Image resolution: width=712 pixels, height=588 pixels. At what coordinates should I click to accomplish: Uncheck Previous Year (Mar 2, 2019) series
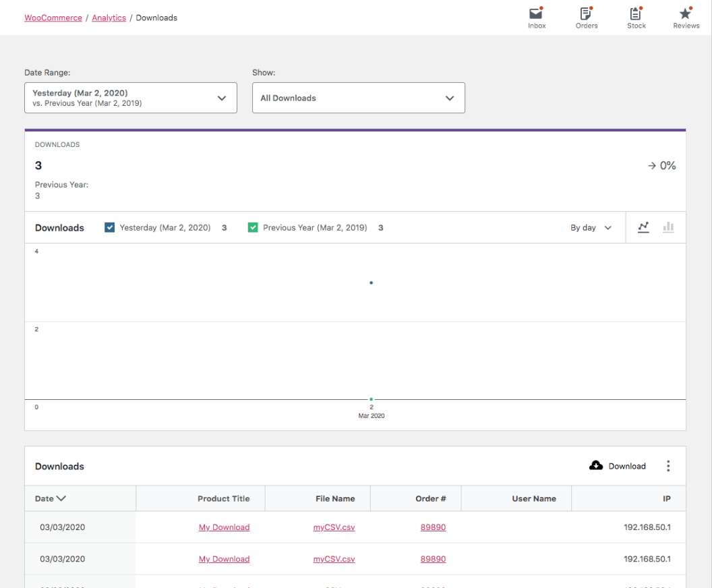[253, 227]
